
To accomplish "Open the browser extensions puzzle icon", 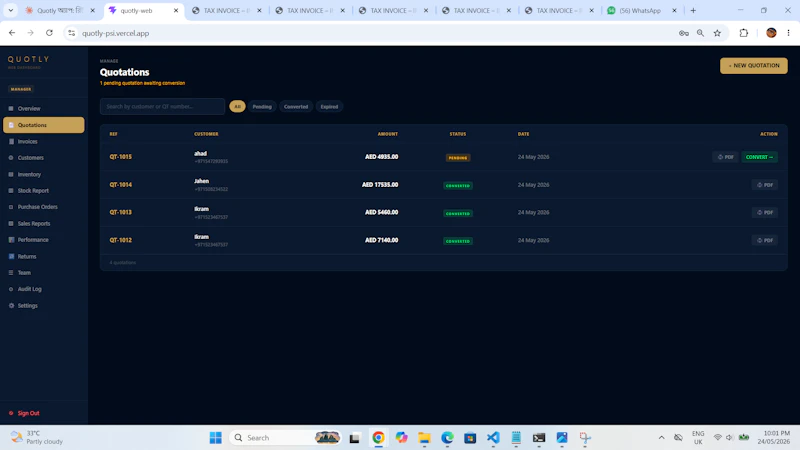I will [744, 33].
